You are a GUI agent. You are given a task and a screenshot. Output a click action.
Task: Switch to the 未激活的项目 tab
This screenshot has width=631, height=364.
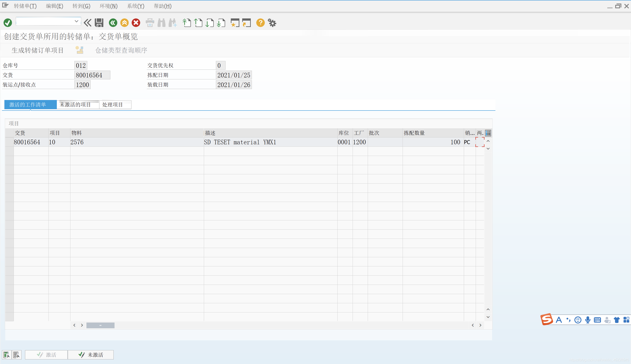coord(75,105)
